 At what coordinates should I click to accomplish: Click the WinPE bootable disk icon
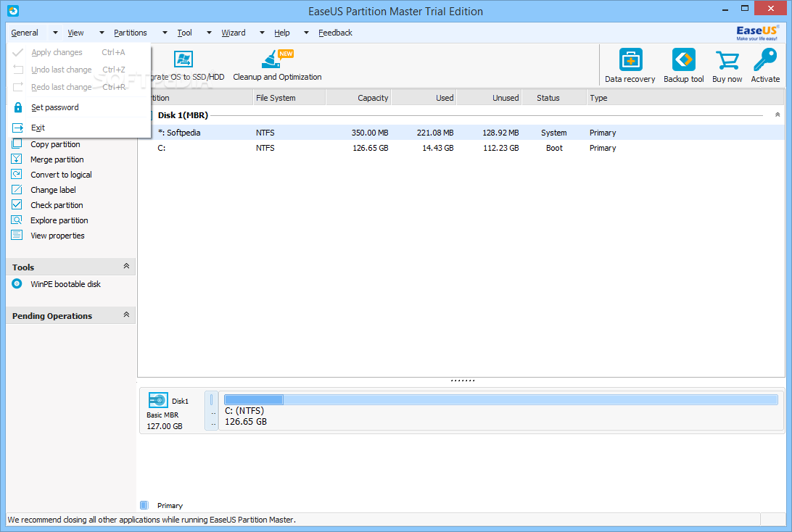[17, 283]
